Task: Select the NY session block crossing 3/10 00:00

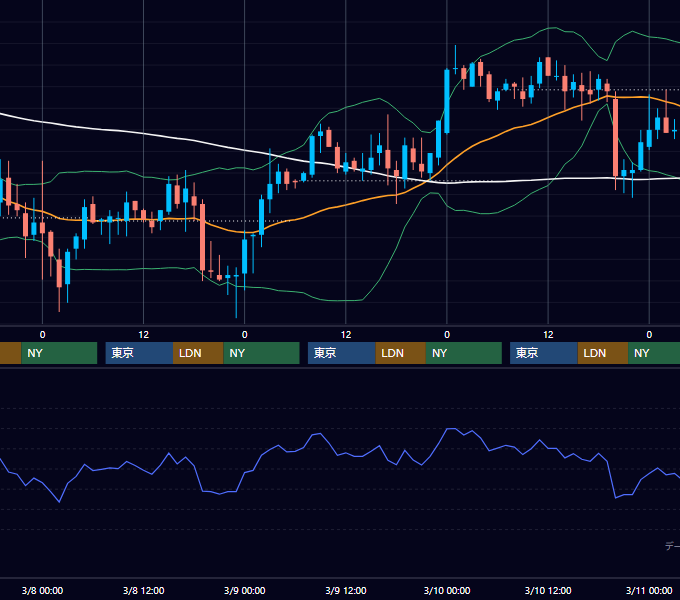Action: pos(464,353)
